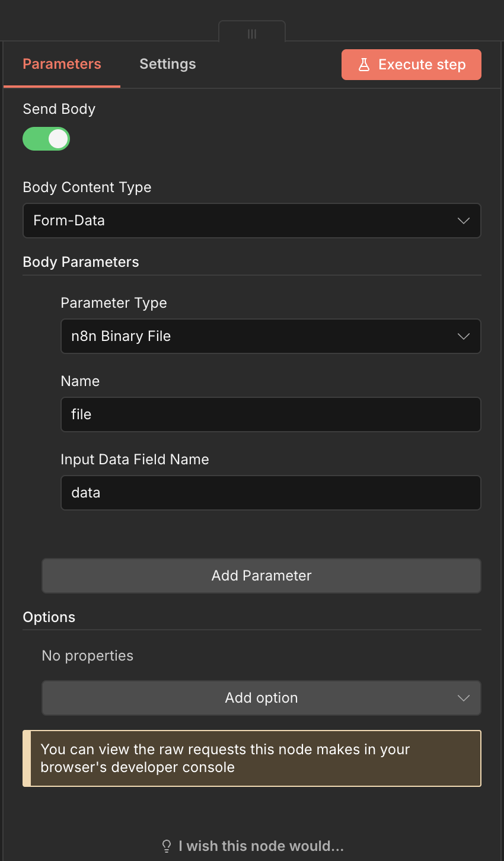Click the lightbulb icon near the feedback text
The image size is (504, 861).
(x=167, y=846)
